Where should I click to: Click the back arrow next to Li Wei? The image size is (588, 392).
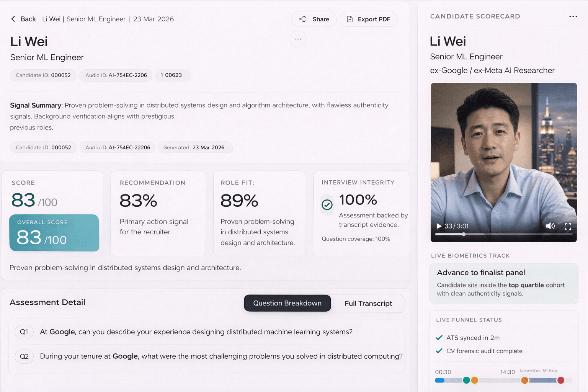pyautogui.click(x=13, y=19)
